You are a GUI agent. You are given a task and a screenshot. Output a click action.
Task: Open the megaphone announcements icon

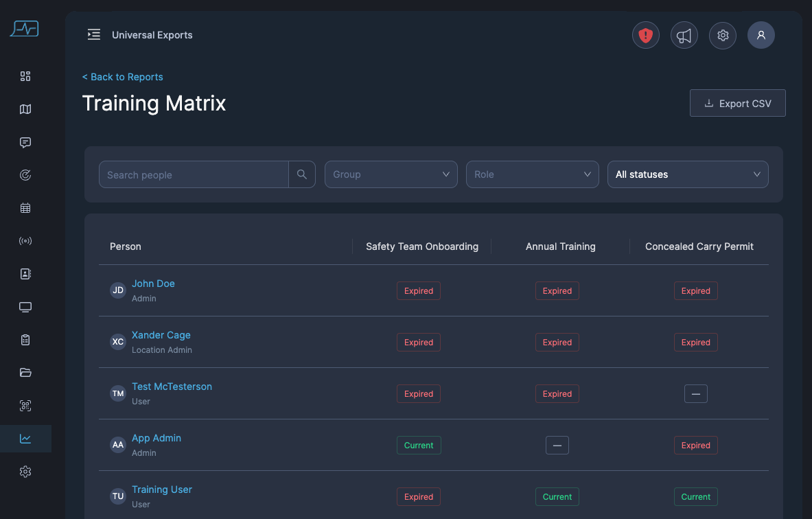point(684,35)
